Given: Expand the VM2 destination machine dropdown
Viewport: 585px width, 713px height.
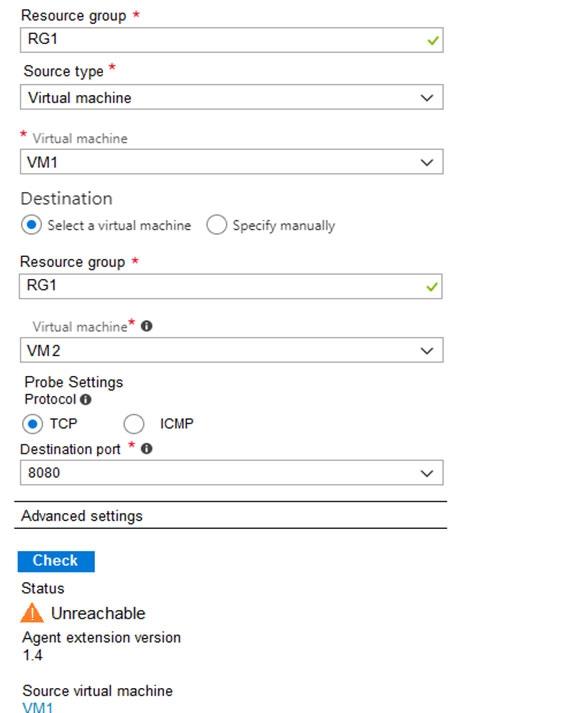Looking at the screenshot, I should [231, 350].
